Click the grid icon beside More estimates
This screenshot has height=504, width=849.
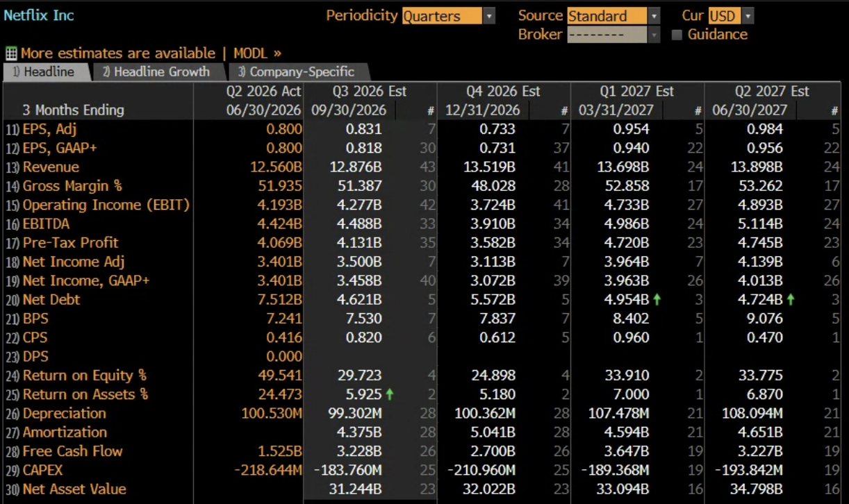pos(10,53)
